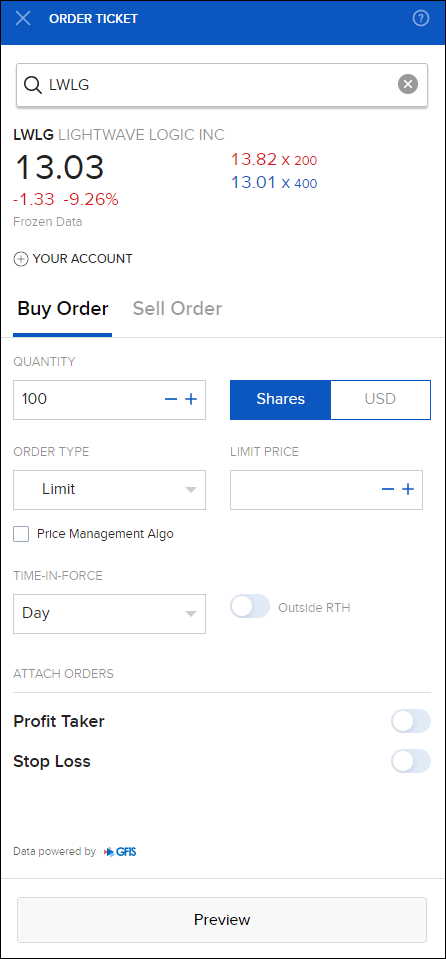Turn on the Profit Taker toggle
The width and height of the screenshot is (446, 959).
point(411,721)
